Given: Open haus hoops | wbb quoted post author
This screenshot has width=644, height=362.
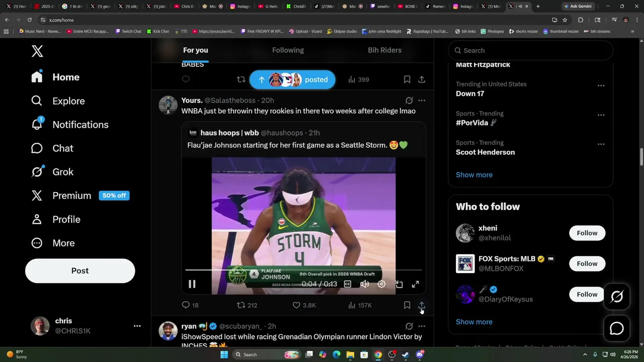Looking at the screenshot, I should 229,133.
